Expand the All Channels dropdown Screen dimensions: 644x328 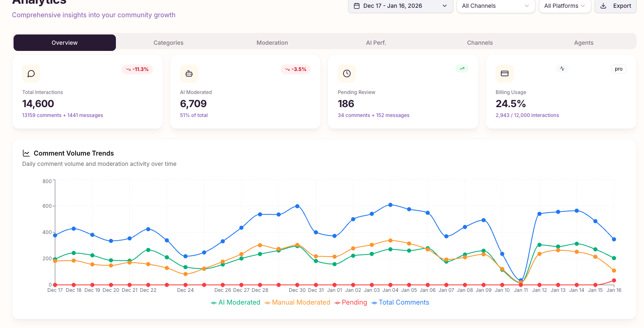click(x=495, y=6)
